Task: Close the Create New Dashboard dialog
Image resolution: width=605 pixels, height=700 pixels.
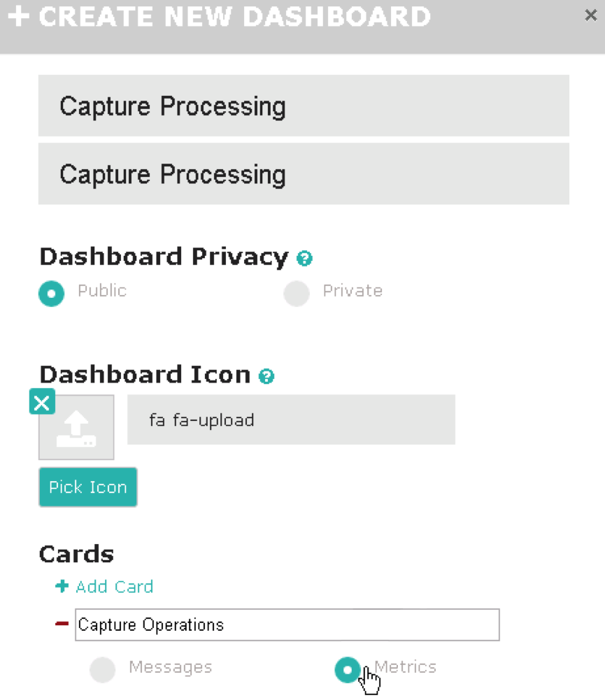Action: 591,15
